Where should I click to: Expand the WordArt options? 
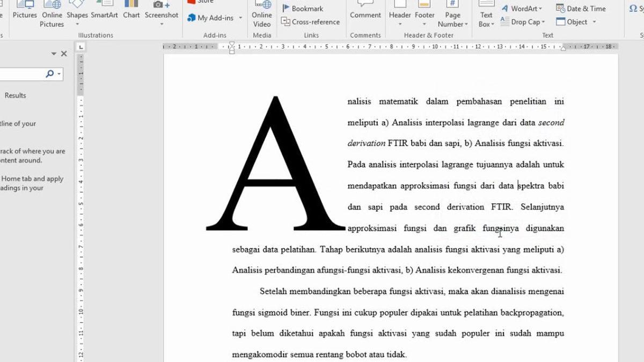click(522, 9)
